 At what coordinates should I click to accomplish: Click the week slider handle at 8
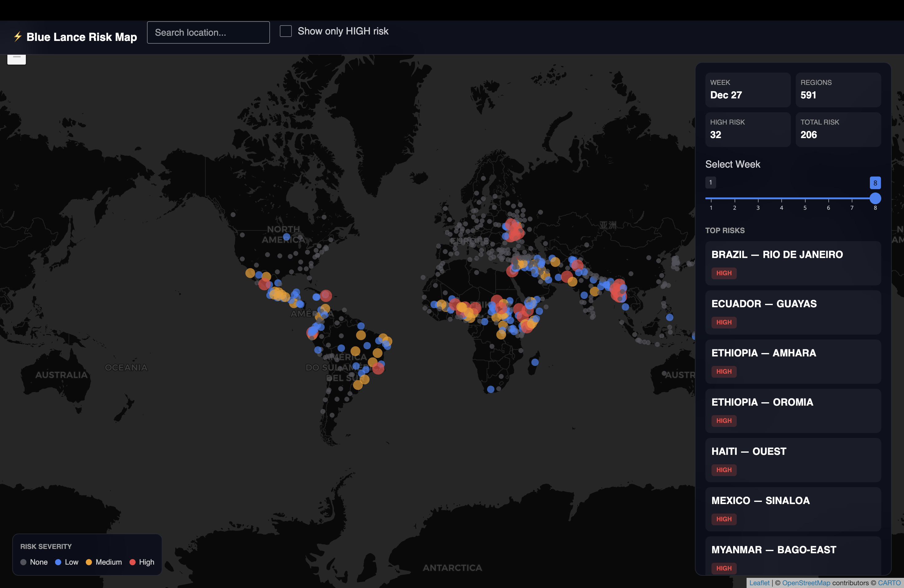click(875, 198)
